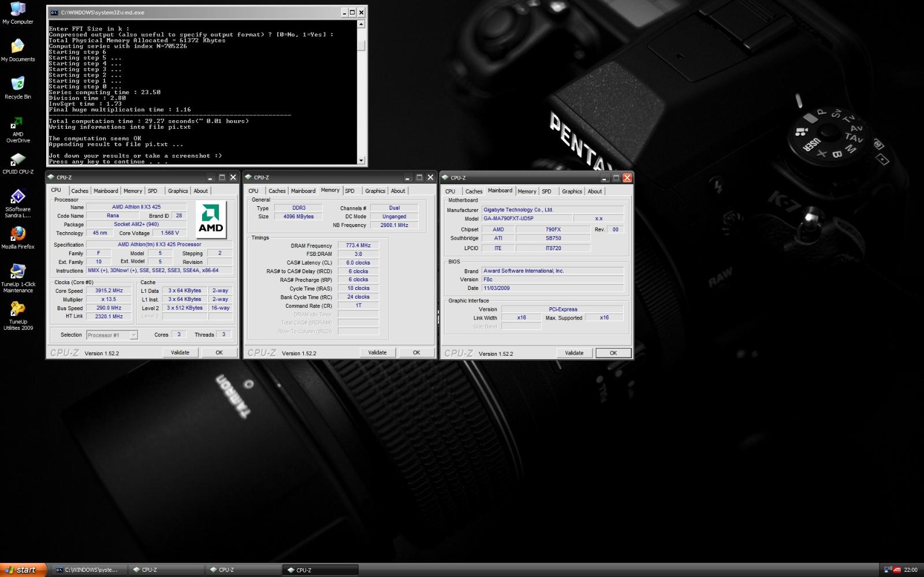This screenshot has height=577, width=924.
Task: Activate the third CPU-Z taskbar button
Action: 321,570
